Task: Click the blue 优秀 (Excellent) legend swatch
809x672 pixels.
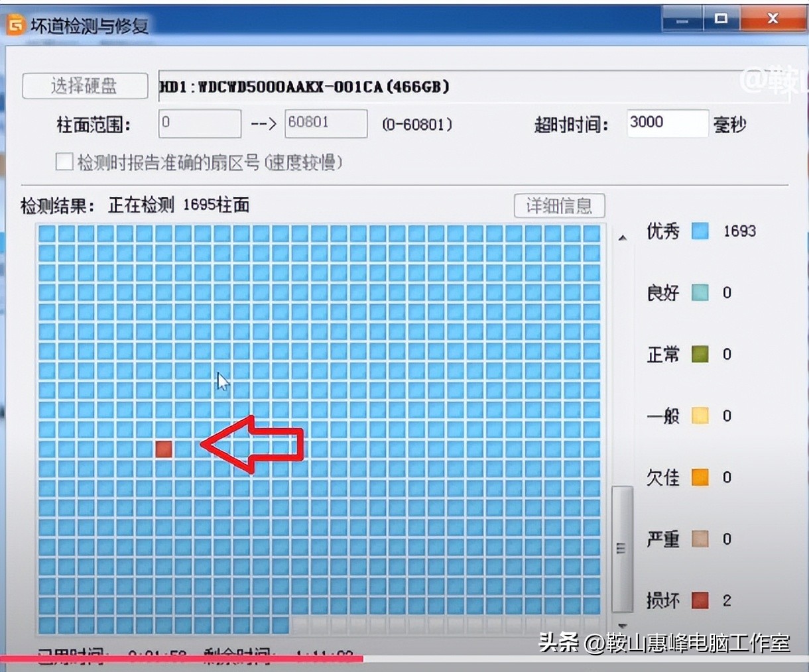Action: point(698,231)
